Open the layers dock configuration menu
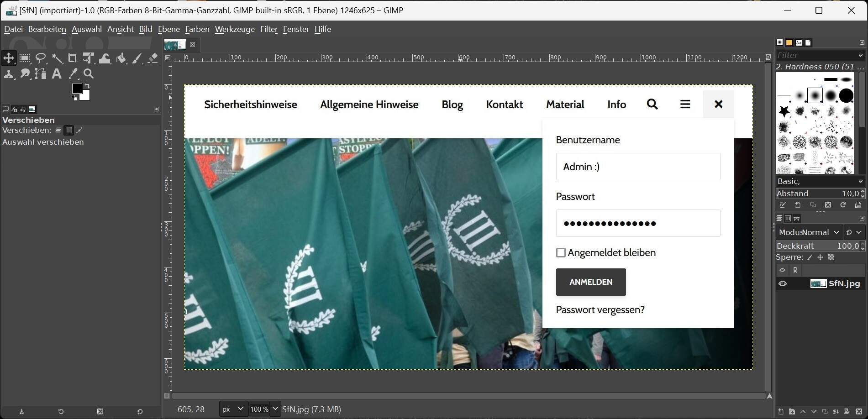 (x=862, y=218)
